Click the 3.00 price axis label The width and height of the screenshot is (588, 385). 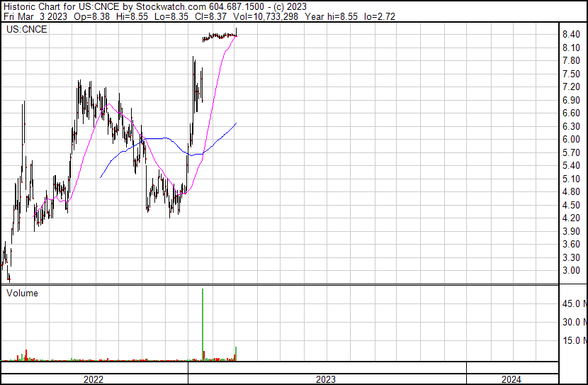click(x=571, y=271)
